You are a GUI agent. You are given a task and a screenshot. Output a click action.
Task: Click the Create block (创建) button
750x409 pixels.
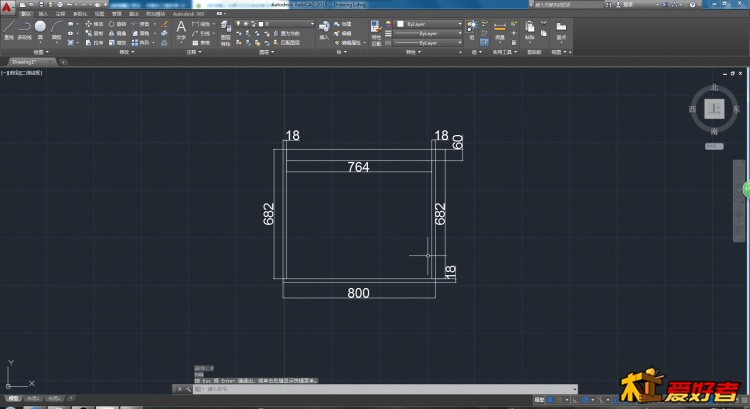coord(343,24)
